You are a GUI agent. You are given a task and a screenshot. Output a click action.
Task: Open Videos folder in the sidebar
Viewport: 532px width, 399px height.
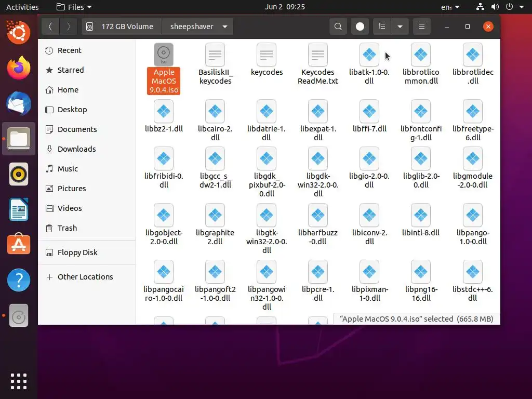(x=87, y=208)
